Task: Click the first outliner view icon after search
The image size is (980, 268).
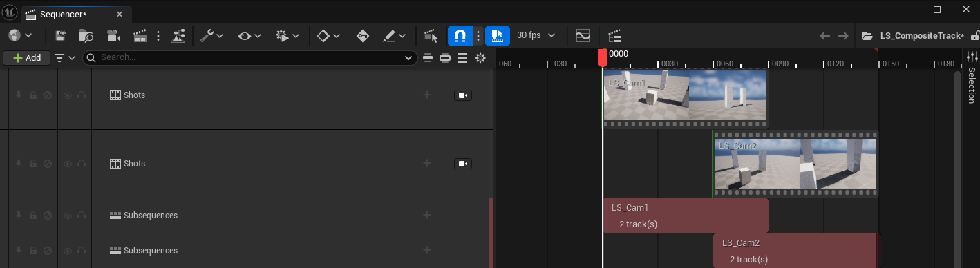Action: (x=428, y=58)
